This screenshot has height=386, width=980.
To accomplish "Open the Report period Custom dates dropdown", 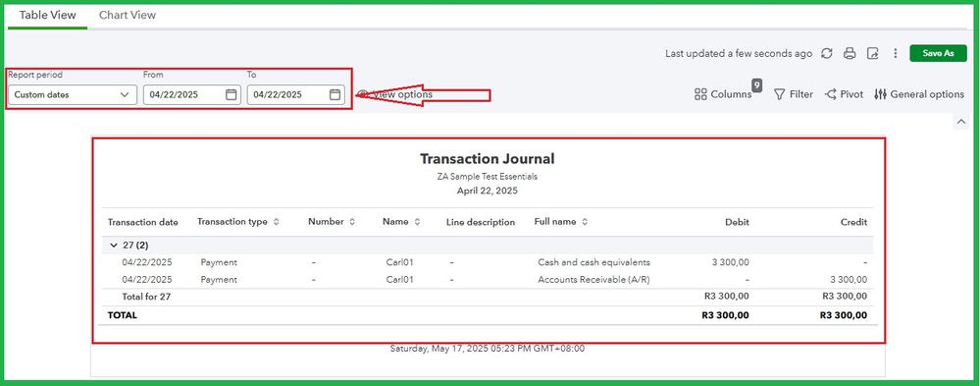I will pos(73,94).
